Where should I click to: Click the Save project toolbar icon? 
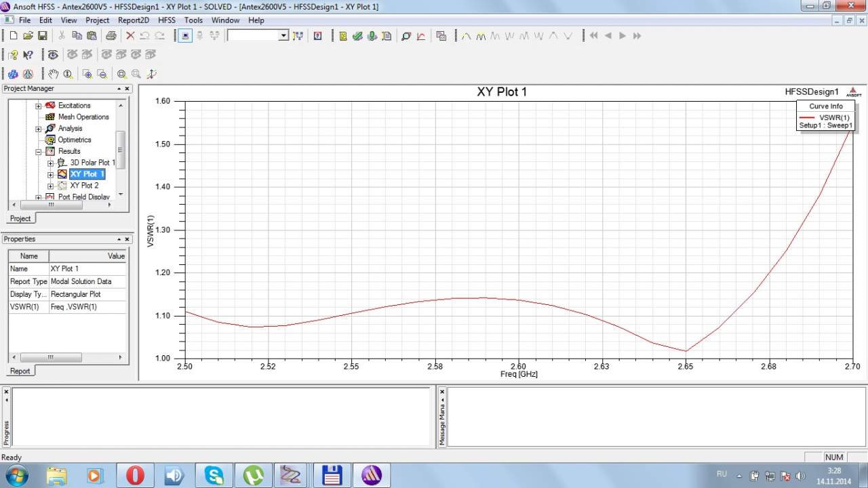[42, 36]
